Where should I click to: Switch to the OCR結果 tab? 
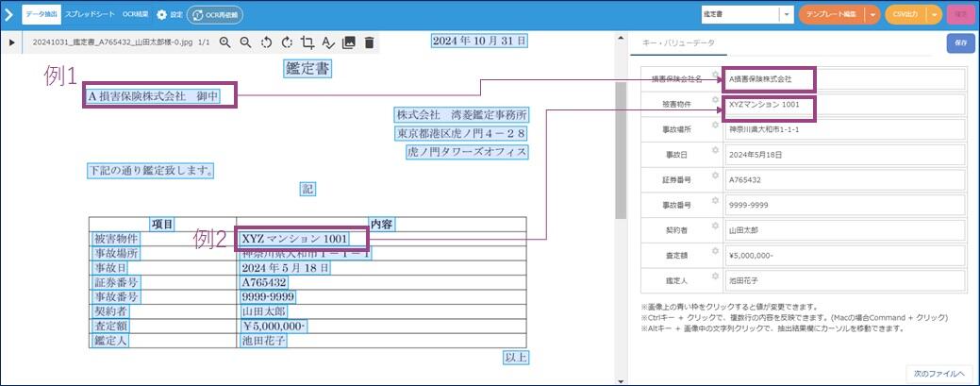coord(136,15)
